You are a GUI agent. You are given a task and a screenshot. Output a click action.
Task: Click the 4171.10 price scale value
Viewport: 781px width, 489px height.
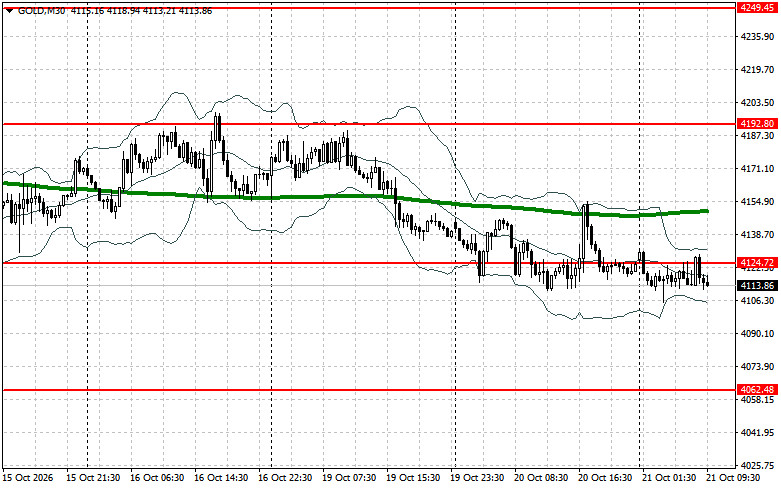pyautogui.click(x=757, y=169)
